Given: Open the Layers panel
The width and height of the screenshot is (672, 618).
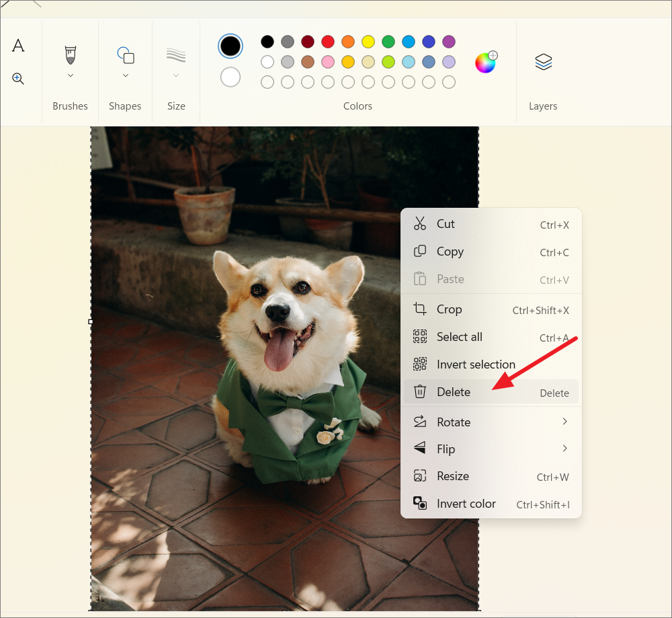Looking at the screenshot, I should click(x=543, y=62).
